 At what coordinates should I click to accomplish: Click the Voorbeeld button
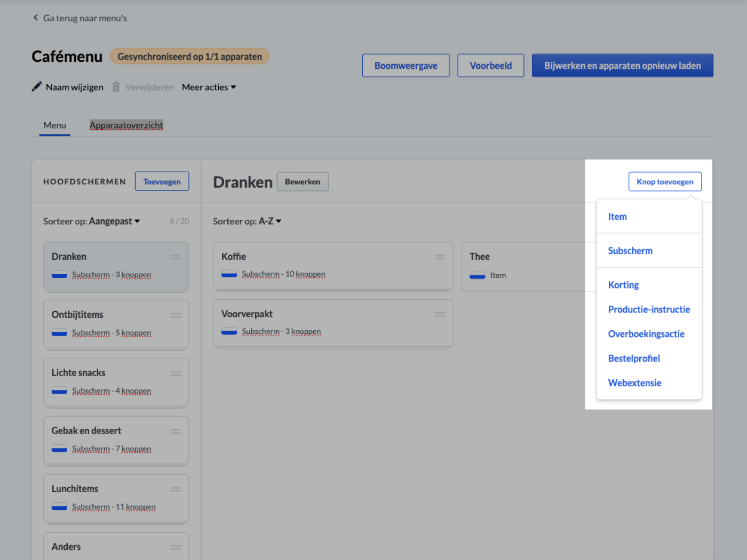(x=491, y=66)
